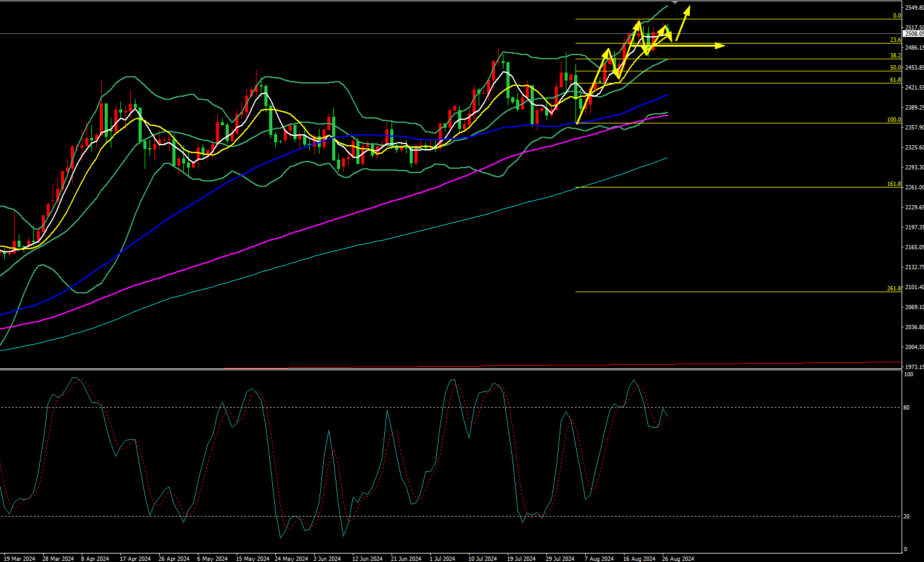Click the 61.8 Fibonacci level label
Screen dimensions: 924x562
[896, 80]
